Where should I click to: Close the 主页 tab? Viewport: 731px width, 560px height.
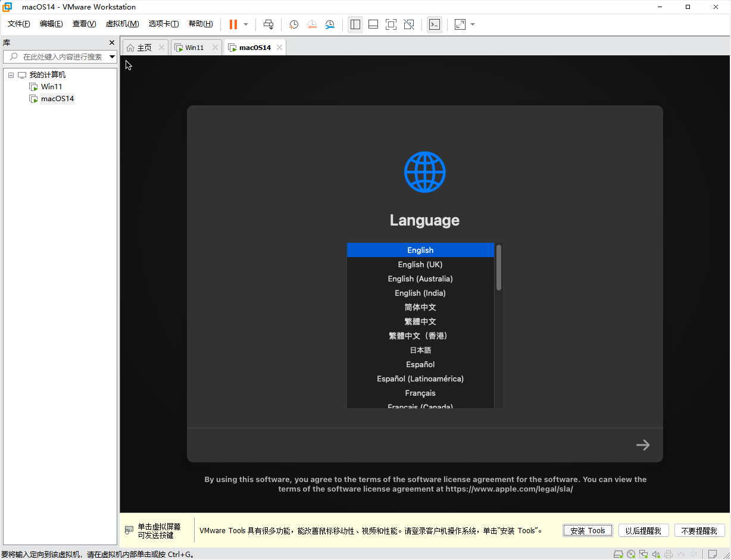[161, 48]
